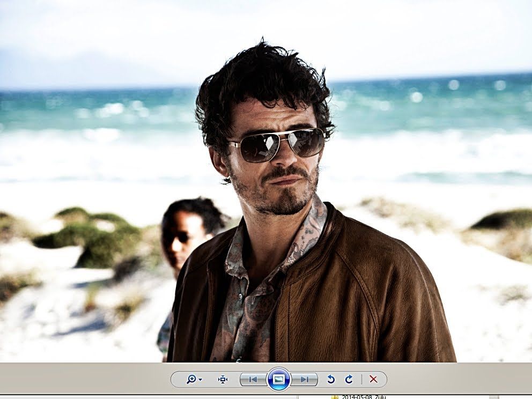The width and height of the screenshot is (532, 399).
Task: Skip to the next photo
Action: point(304,380)
